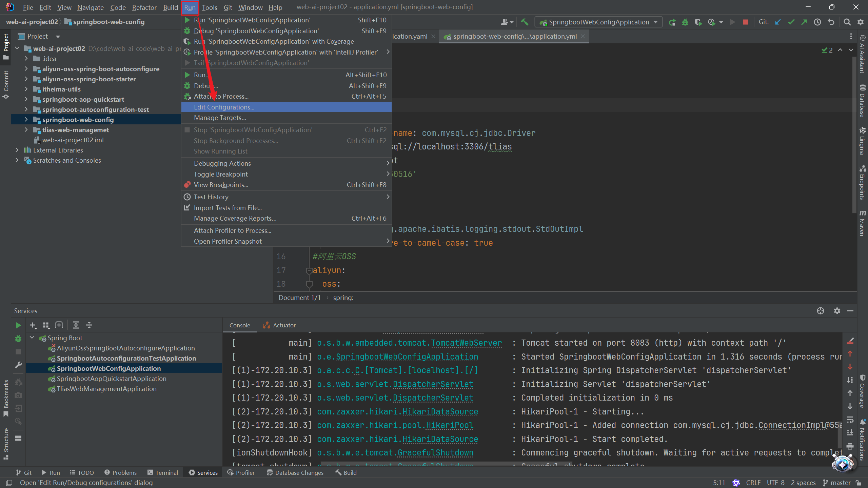This screenshot has height=488, width=868.
Task: Select TliasWebManagementApplication in Services tree
Action: point(106,389)
